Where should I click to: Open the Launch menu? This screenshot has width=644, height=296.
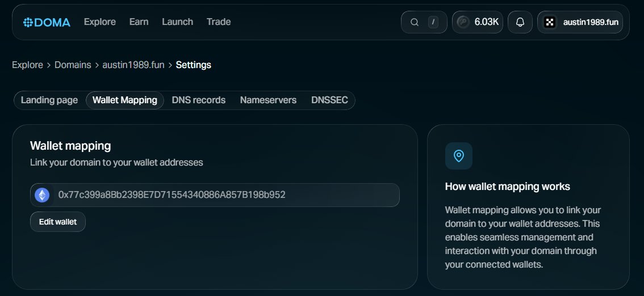177,22
